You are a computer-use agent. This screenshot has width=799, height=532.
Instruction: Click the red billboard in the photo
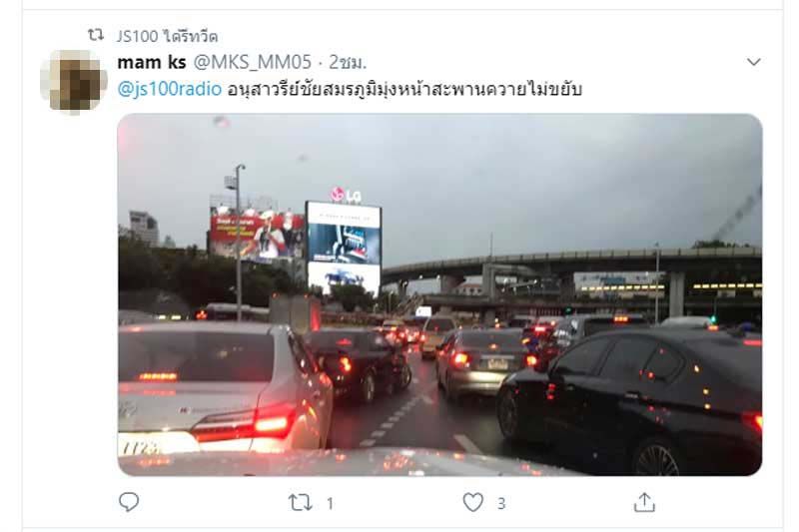point(257,235)
